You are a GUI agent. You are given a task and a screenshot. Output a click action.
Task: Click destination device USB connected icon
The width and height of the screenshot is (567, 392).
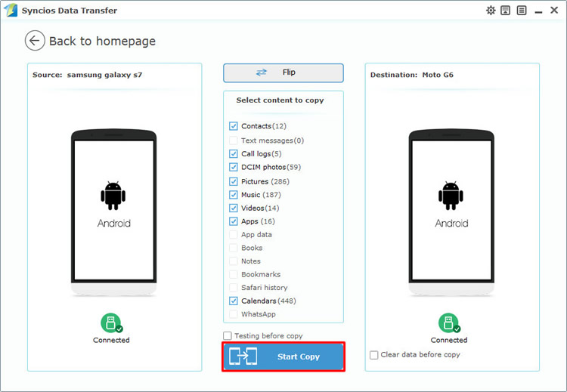(449, 323)
